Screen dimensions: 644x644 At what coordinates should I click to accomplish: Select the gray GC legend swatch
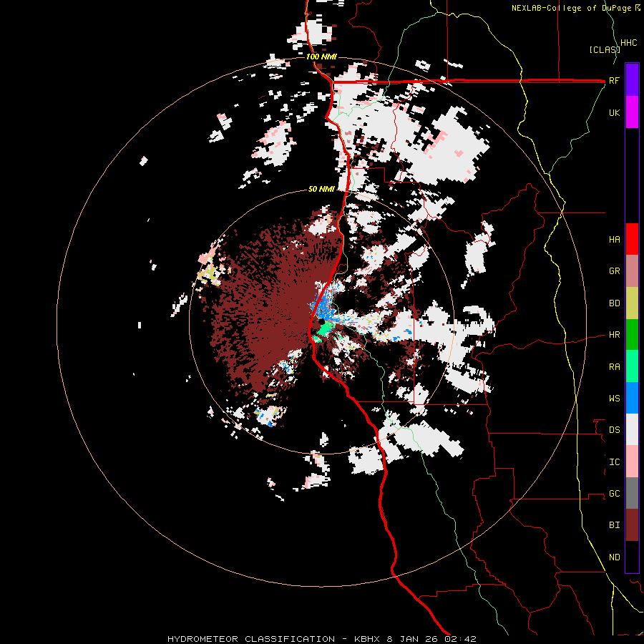pos(632,493)
